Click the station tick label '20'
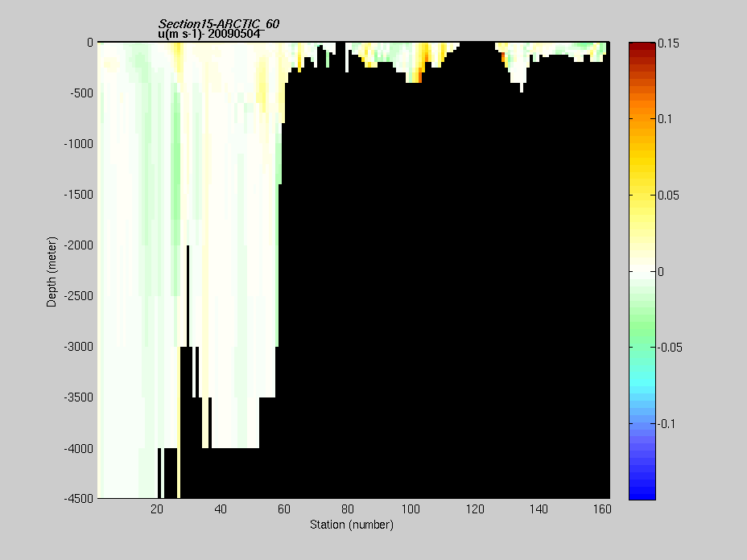 [157, 509]
